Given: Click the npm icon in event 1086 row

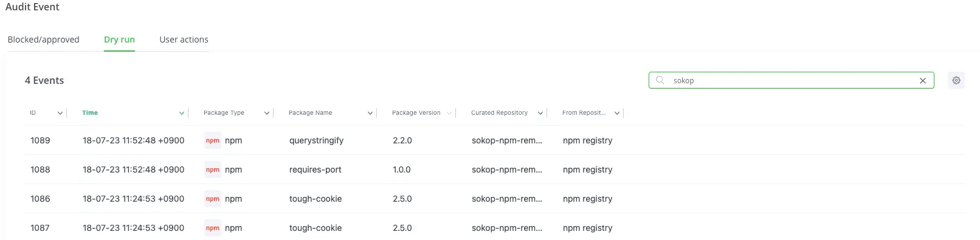Looking at the screenshot, I should pyautogui.click(x=213, y=199).
